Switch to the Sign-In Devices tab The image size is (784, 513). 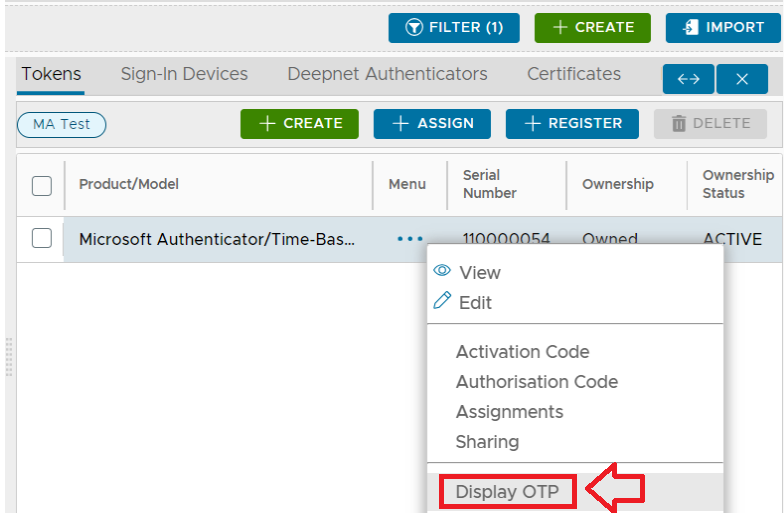click(x=184, y=74)
